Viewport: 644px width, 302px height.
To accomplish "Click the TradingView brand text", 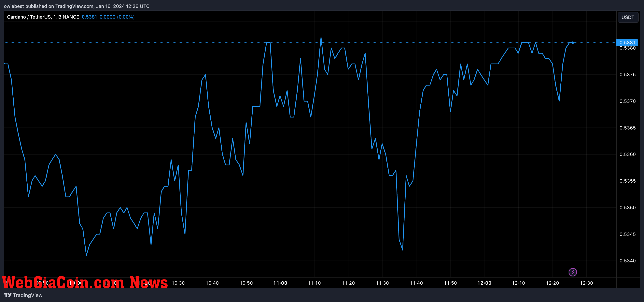I will coord(28,295).
